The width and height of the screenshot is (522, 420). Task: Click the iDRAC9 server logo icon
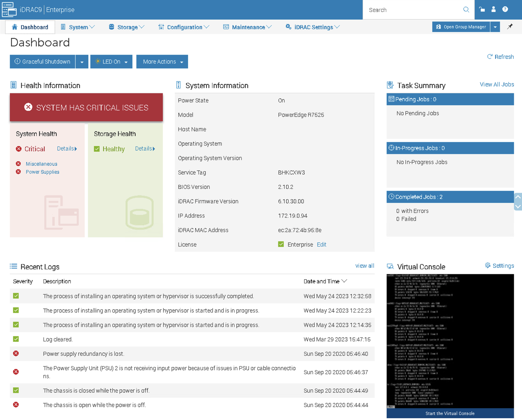9,9
